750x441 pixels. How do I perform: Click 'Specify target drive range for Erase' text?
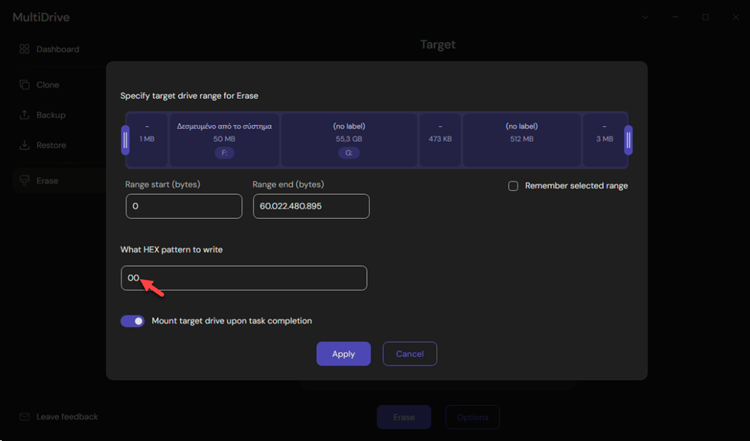[189, 96]
